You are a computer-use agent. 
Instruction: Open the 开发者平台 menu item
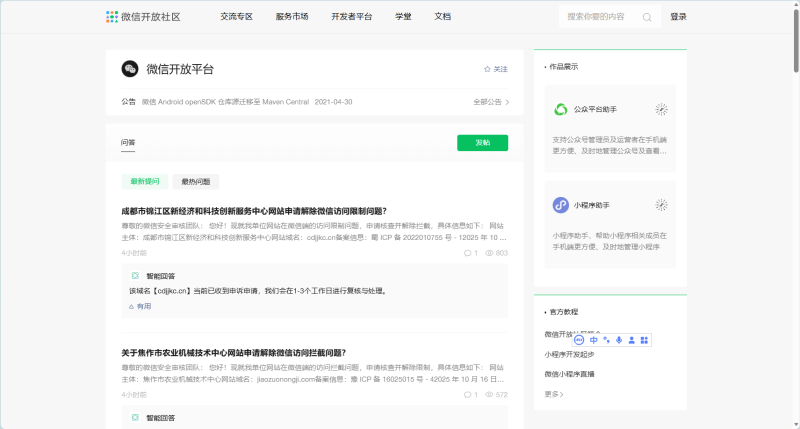(352, 17)
